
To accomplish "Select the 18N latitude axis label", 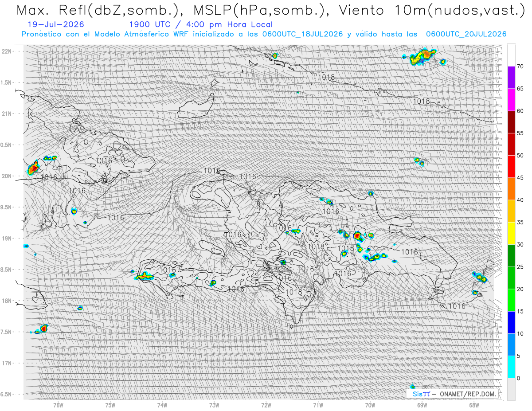I will pos(6,301).
